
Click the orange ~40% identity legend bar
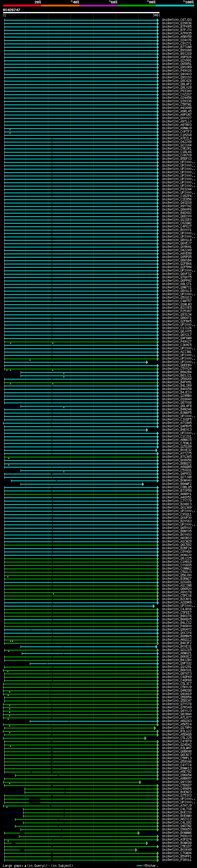coord(60,6)
